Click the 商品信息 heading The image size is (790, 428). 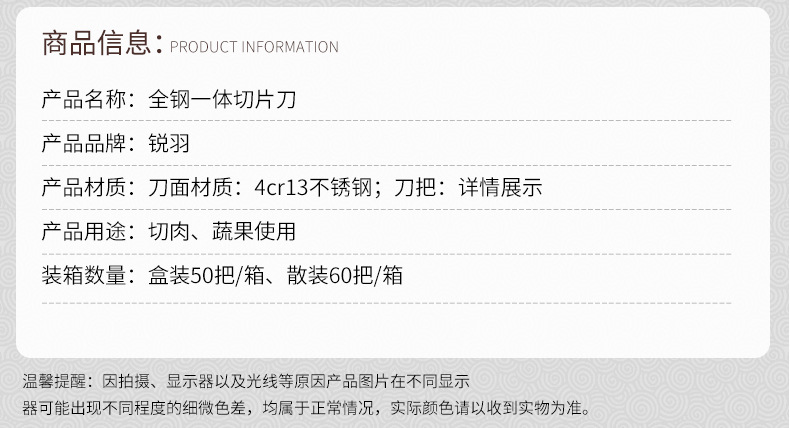[x=97, y=43]
